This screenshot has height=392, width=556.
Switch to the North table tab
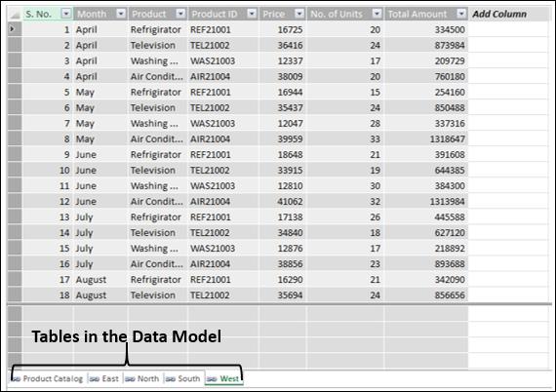click(142, 378)
